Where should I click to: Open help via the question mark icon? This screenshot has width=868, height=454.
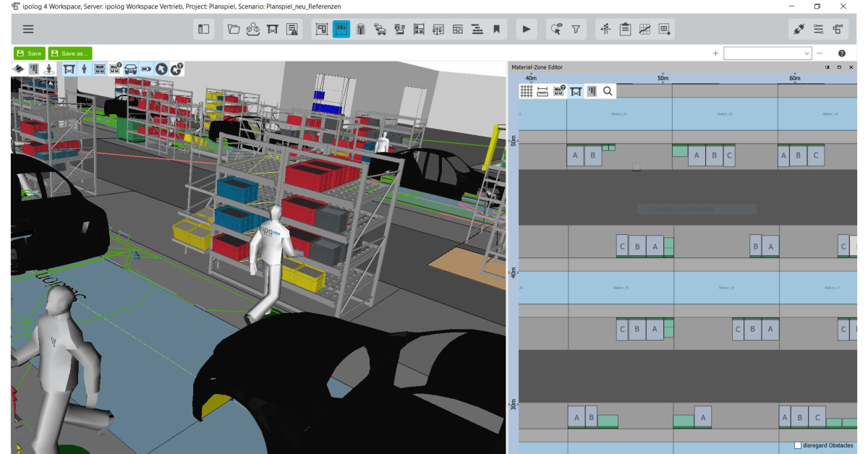coord(842,53)
